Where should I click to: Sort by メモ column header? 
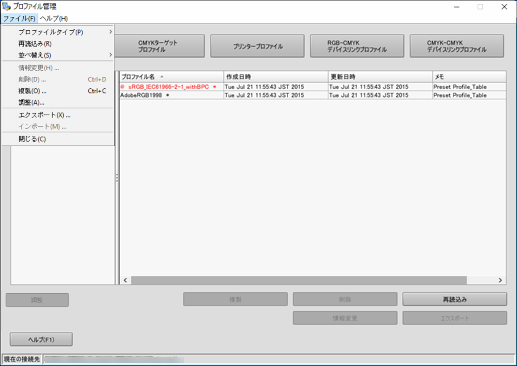469,77
